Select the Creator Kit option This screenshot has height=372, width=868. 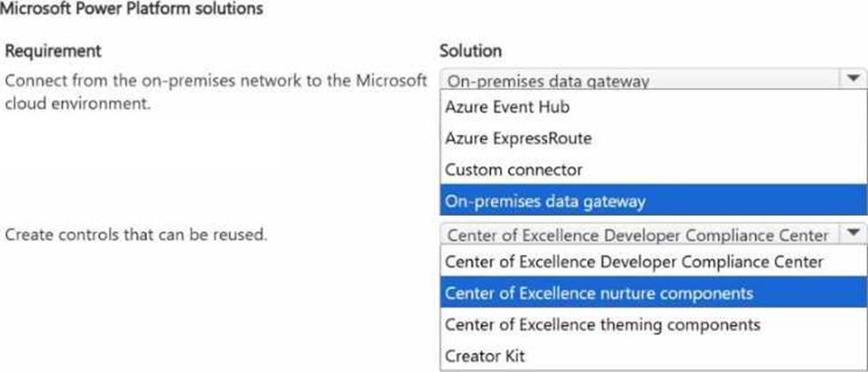click(485, 355)
